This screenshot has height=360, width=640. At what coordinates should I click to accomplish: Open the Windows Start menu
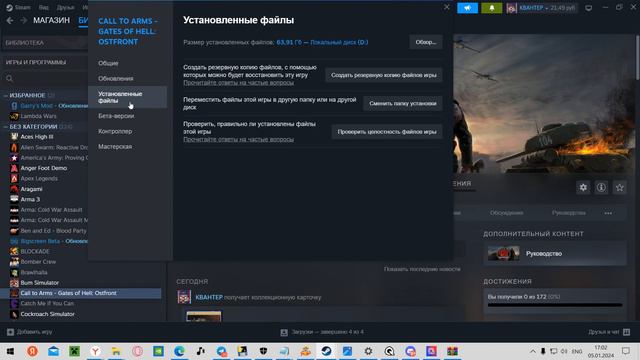click(x=11, y=351)
